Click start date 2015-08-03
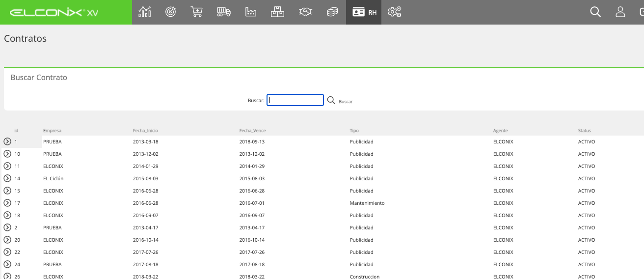Image resolution: width=644 pixels, height=279 pixels. coord(145,178)
